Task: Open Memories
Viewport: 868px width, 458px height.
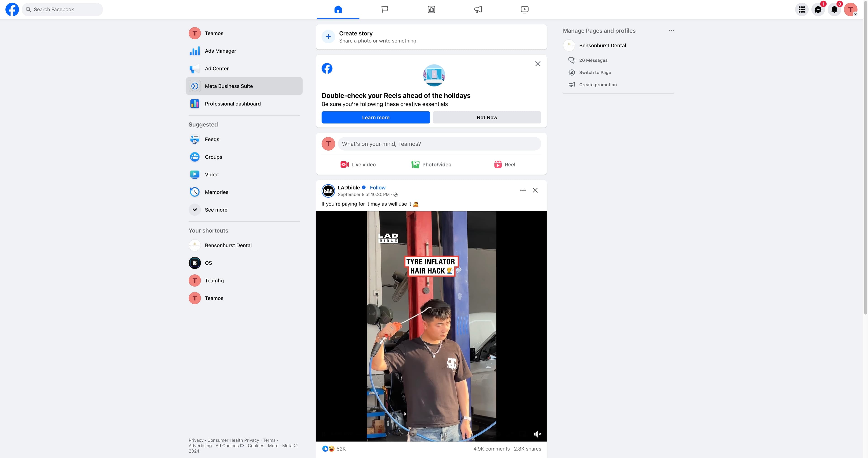Action: click(x=244, y=192)
